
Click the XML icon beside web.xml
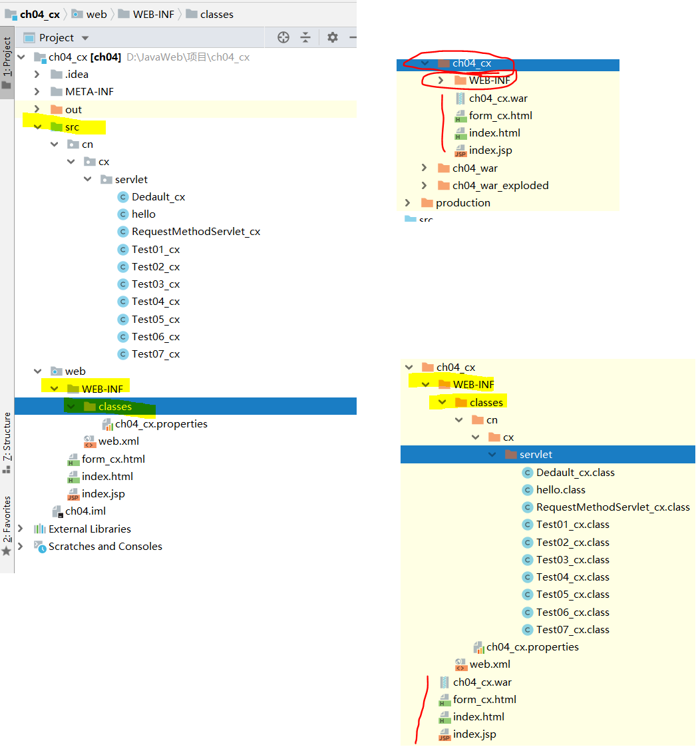(x=88, y=441)
